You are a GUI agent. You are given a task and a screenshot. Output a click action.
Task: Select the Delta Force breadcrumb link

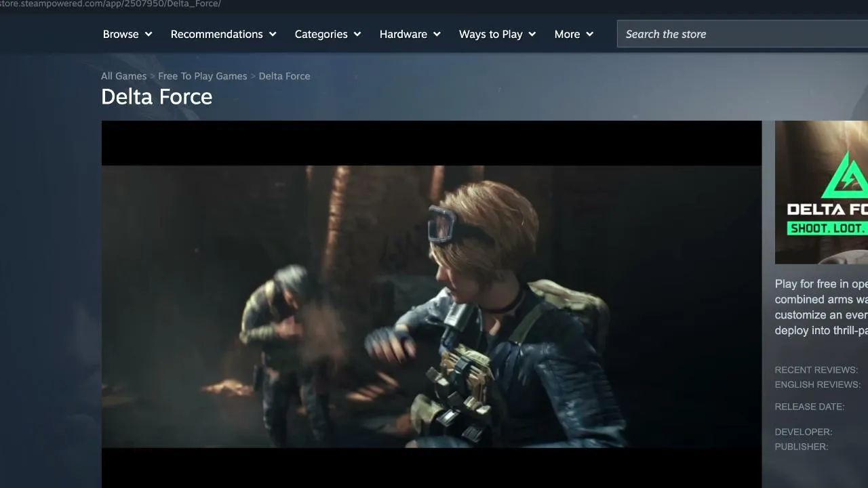point(284,76)
